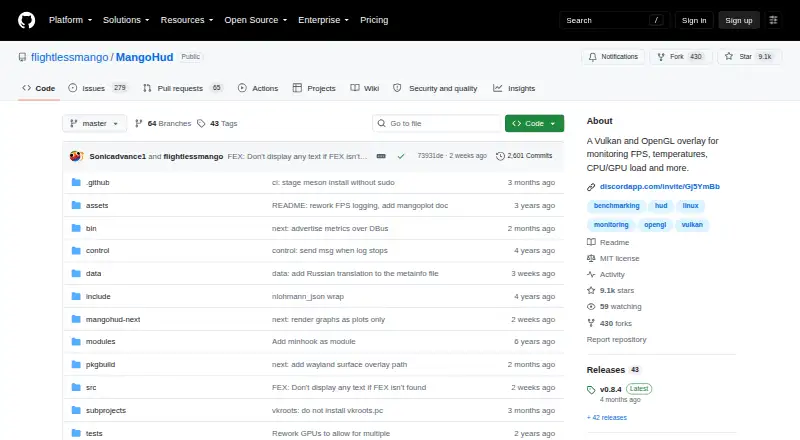This screenshot has height=440, width=800.
Task: Click the include folder icon
Action: pyautogui.click(x=76, y=297)
